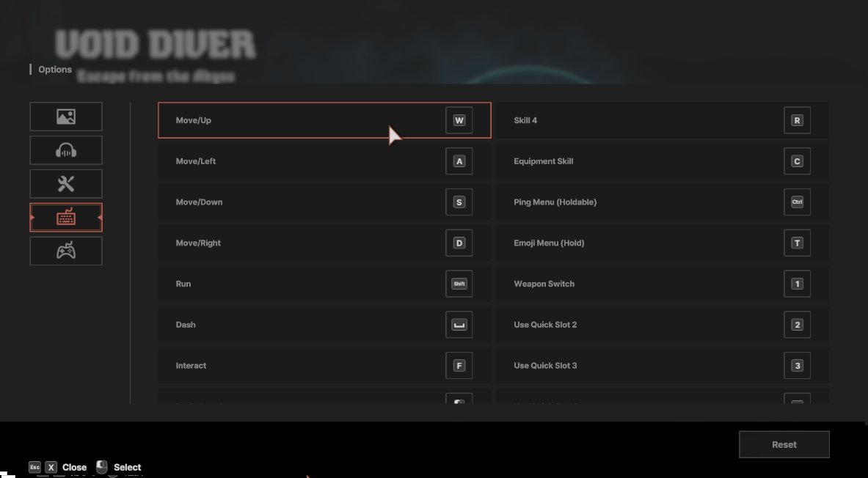Rebind key 3 for Use Quick Slot 3
This screenshot has height=478, width=868.
pyautogui.click(x=797, y=366)
